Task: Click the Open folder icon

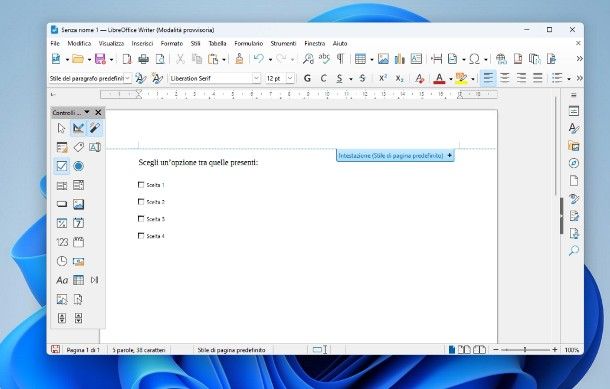Action: tap(78, 59)
